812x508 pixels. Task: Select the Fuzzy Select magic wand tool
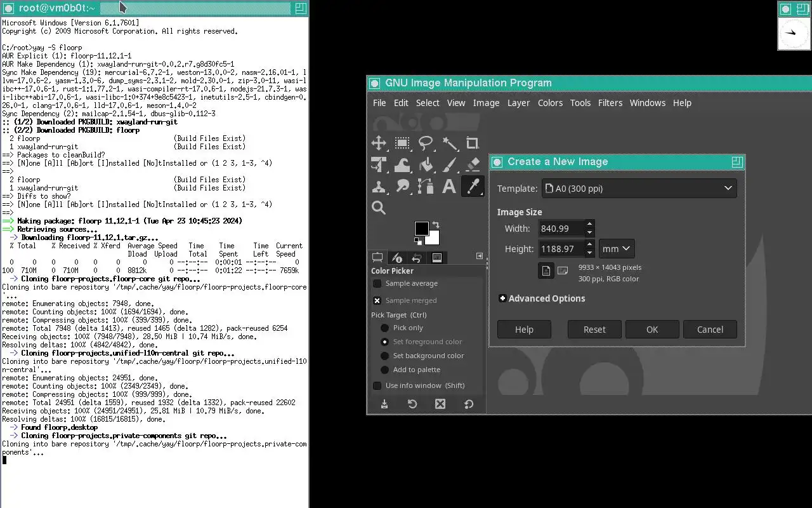[x=449, y=143]
